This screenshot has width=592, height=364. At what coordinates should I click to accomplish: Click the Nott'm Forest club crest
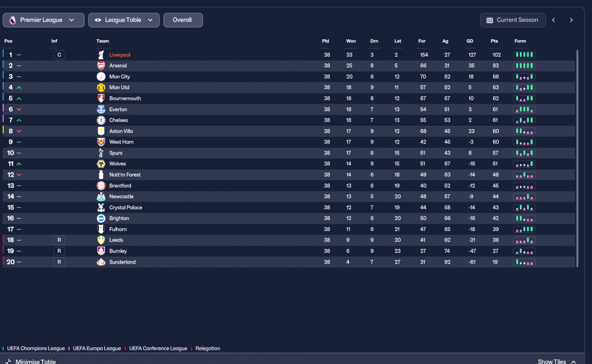pyautogui.click(x=101, y=175)
